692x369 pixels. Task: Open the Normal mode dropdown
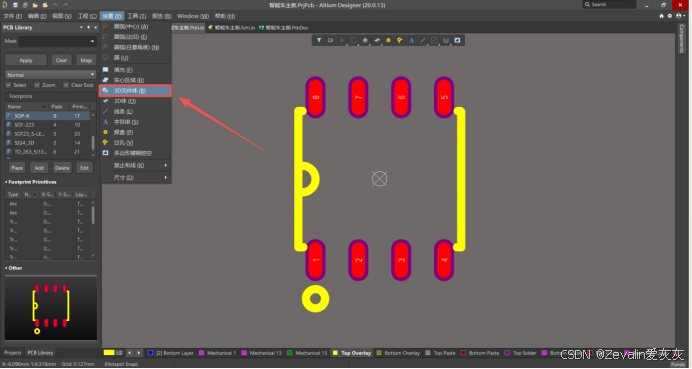(x=50, y=75)
